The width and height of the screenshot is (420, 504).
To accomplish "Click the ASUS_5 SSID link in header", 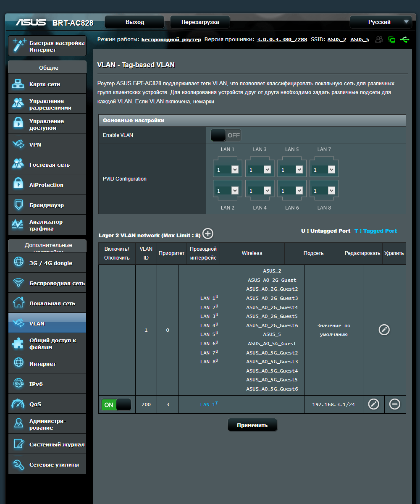I will pyautogui.click(x=360, y=39).
